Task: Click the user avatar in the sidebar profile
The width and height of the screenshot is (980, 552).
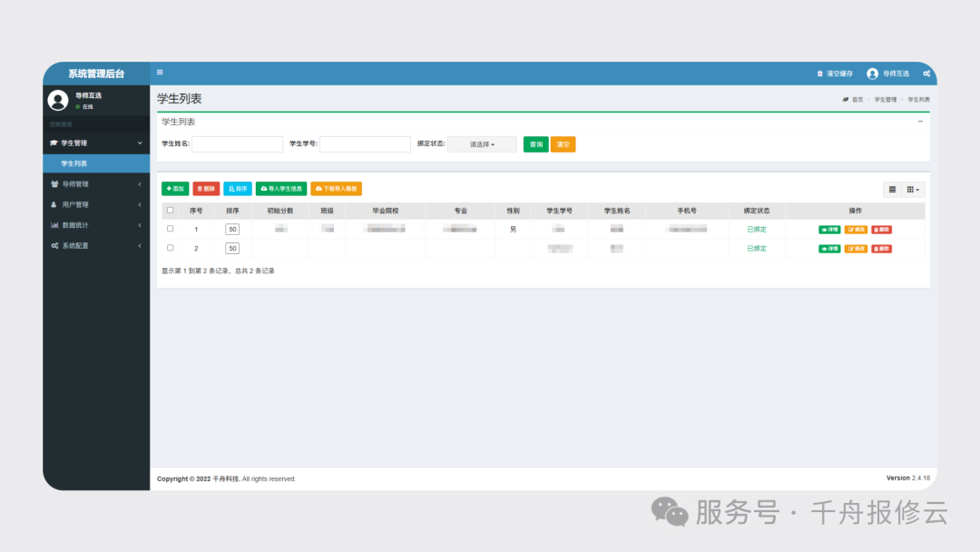Action: tap(57, 98)
